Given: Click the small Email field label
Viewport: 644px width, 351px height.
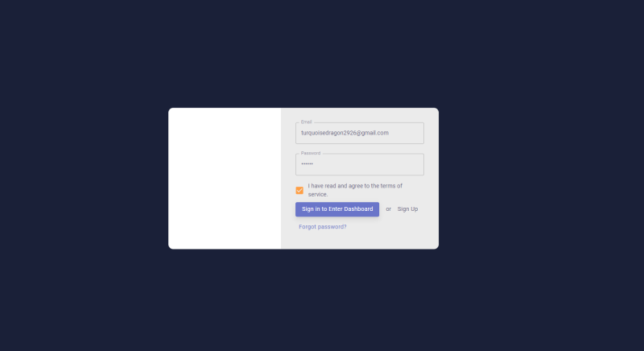Looking at the screenshot, I should pyautogui.click(x=307, y=122).
